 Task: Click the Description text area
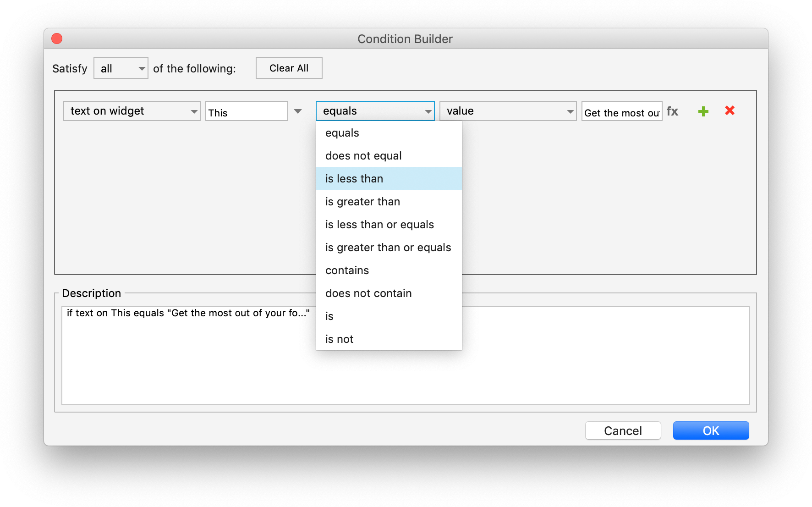tap(406, 356)
